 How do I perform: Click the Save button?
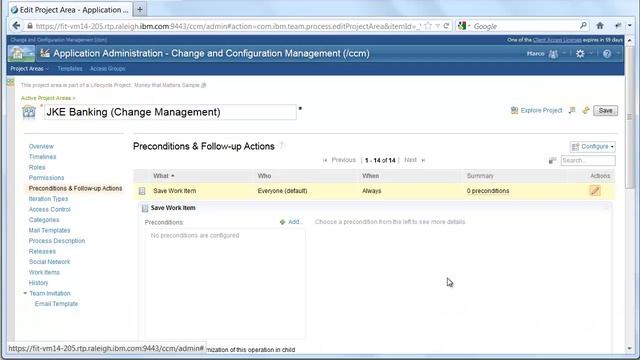coord(605,111)
